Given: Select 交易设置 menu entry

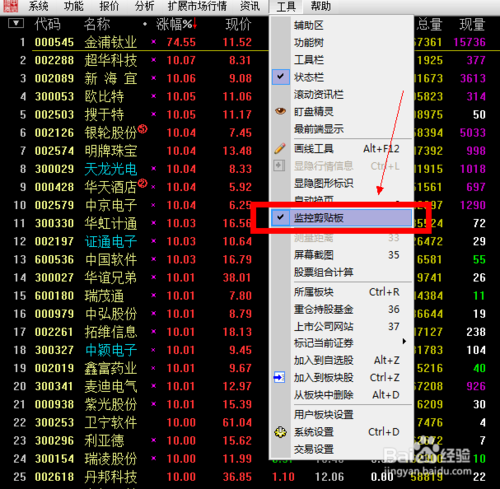Looking at the screenshot, I should (x=314, y=449).
